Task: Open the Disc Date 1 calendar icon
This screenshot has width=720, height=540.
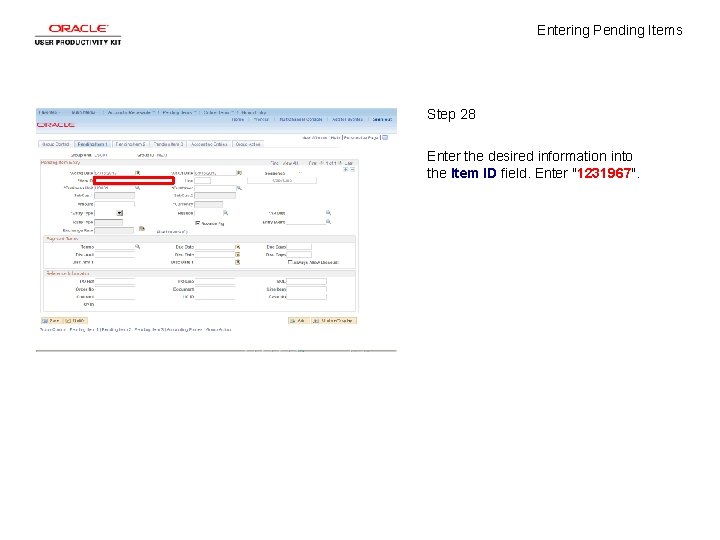Action: pos(237,262)
